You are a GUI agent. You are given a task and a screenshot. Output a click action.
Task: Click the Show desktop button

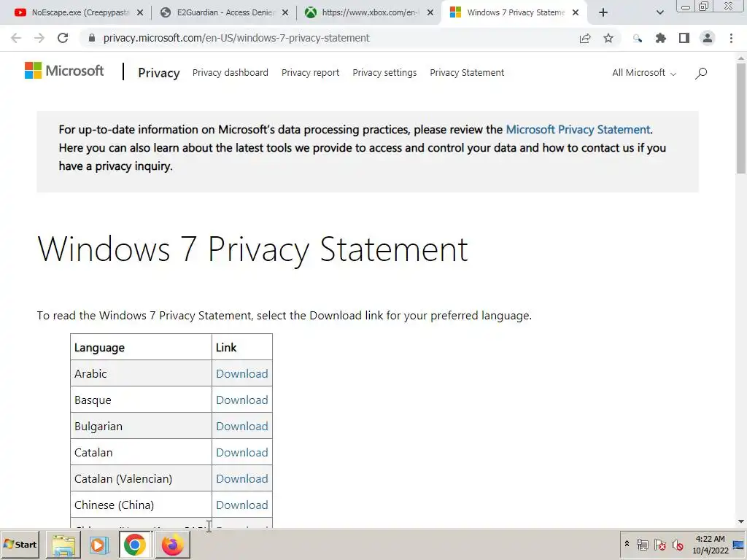point(739,545)
